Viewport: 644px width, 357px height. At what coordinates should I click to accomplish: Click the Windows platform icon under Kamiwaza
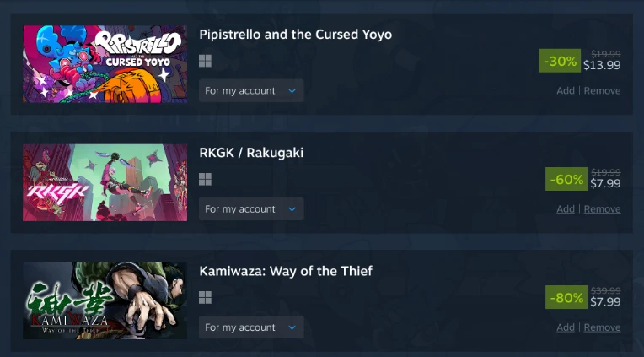[205, 297]
